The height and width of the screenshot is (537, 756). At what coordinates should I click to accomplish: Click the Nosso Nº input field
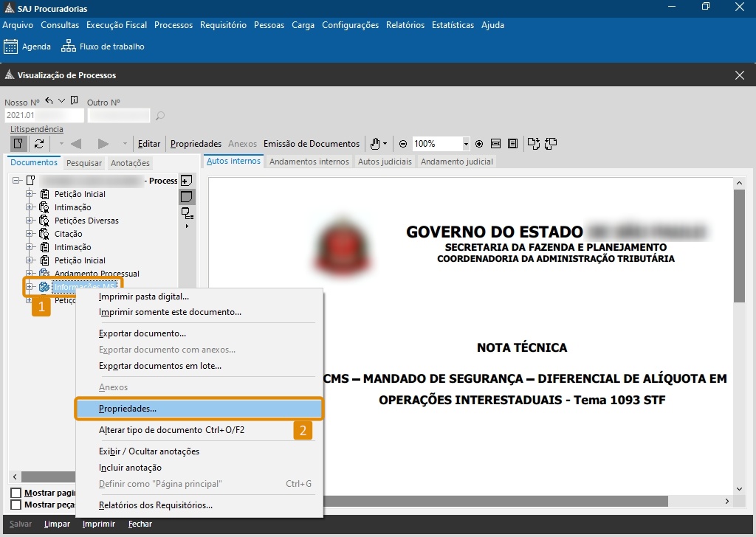coord(44,116)
